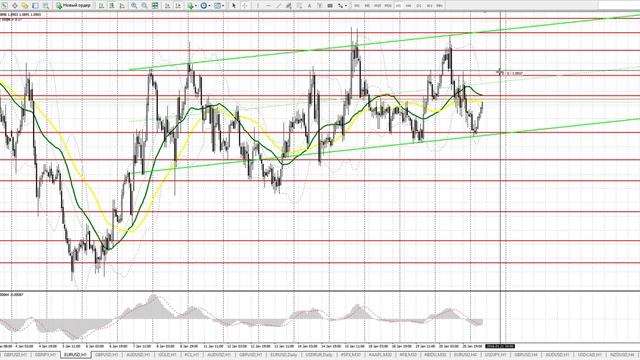Viewport: 640px width, 360px height.
Task: Select the Vertical Line tool
Action: click(258, 5)
